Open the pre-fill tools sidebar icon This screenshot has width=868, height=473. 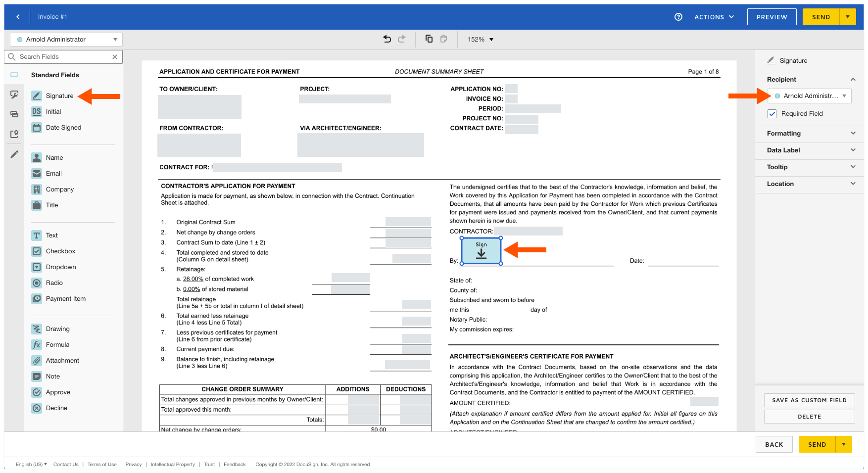point(14,114)
